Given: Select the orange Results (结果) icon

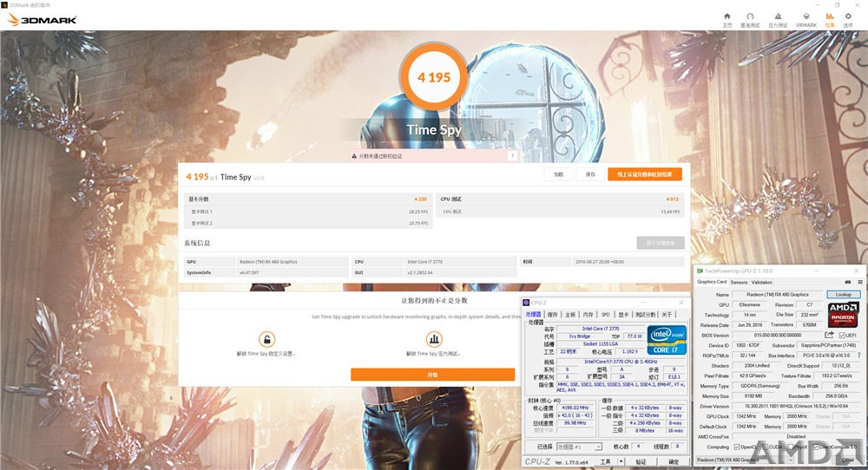Looking at the screenshot, I should (x=830, y=16).
